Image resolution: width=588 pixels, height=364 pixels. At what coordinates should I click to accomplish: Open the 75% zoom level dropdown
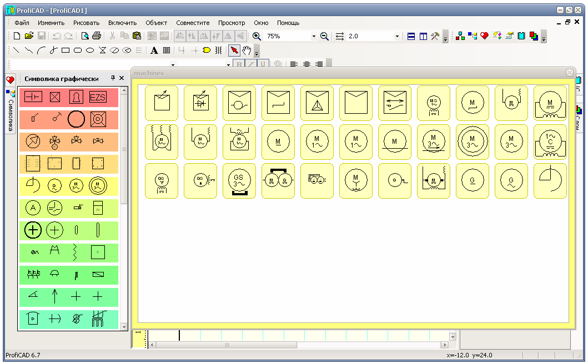tap(314, 36)
